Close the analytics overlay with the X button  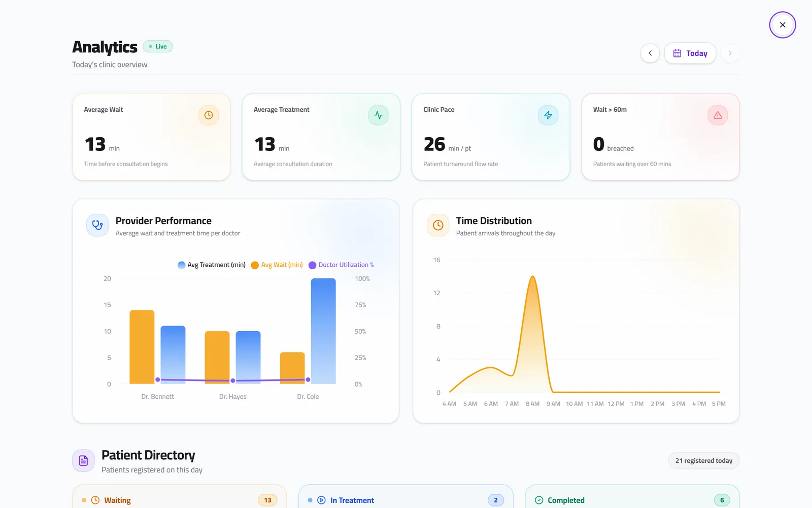782,25
